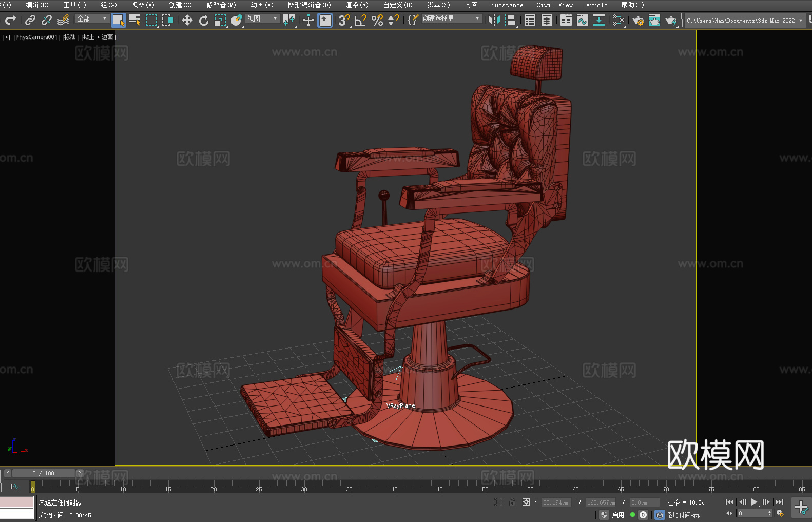Click the Mirror tool icon
This screenshot has width=812, height=522.
494,20
